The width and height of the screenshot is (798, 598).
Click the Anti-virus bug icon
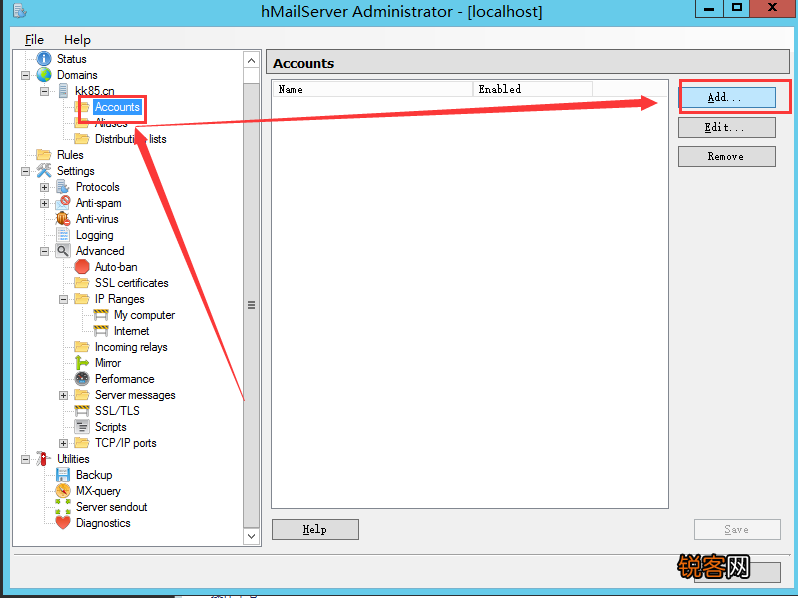[x=63, y=219]
